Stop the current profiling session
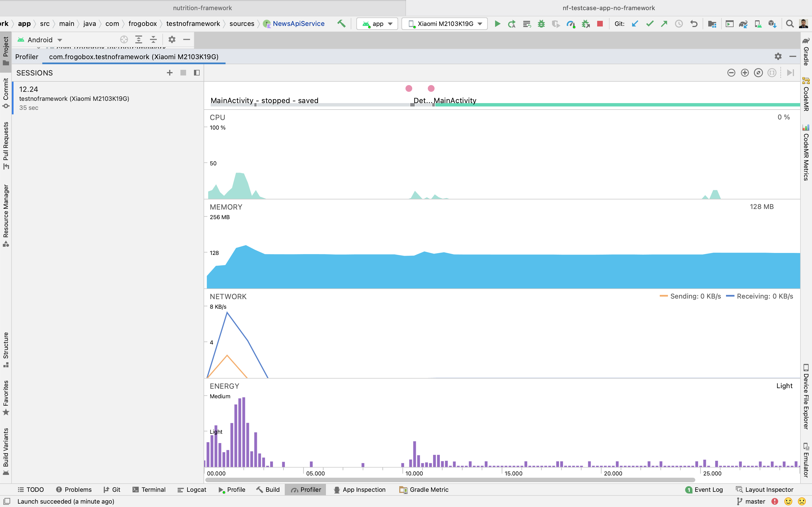The height and width of the screenshot is (507, 812). tap(183, 73)
